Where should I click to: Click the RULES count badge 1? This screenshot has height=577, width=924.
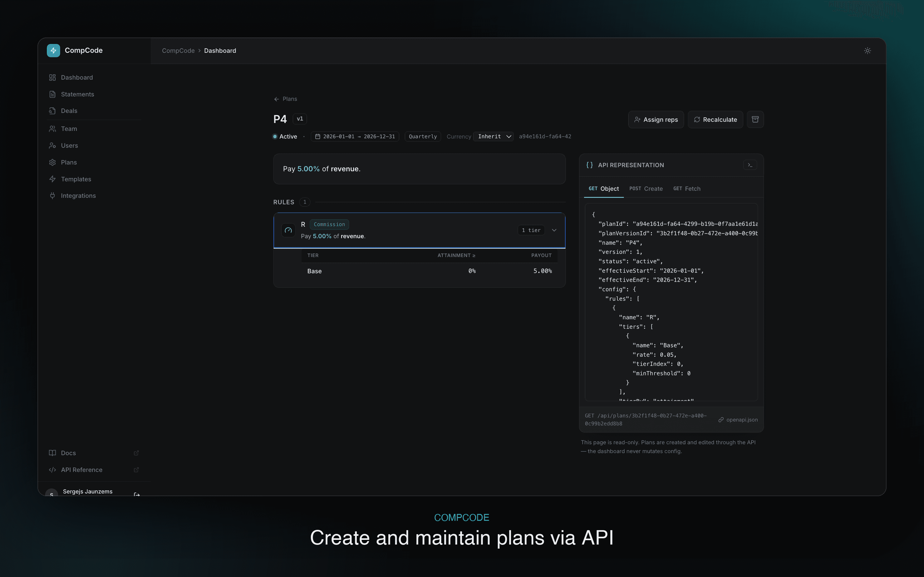(x=304, y=202)
